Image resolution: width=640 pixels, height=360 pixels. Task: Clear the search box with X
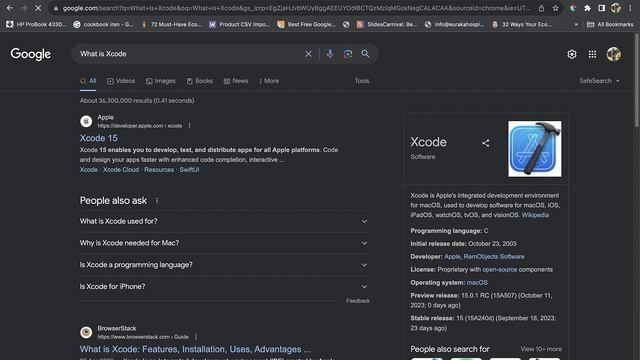coord(308,54)
